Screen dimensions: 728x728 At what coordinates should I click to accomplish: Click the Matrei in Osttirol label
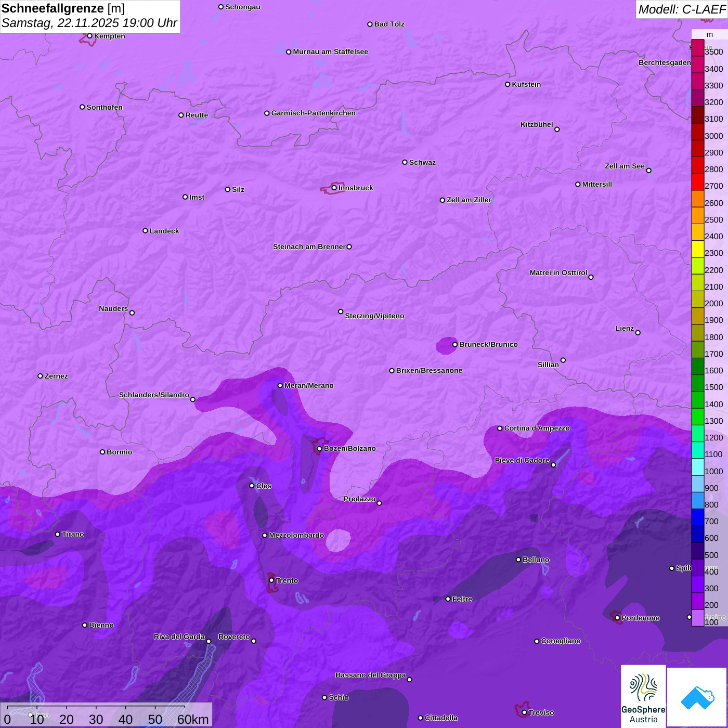pyautogui.click(x=558, y=272)
